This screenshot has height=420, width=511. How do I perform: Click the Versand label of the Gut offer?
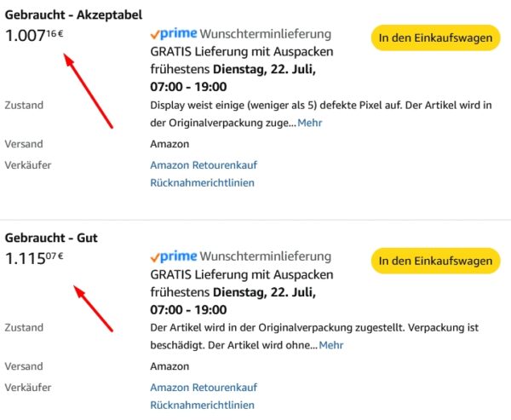pos(23,368)
